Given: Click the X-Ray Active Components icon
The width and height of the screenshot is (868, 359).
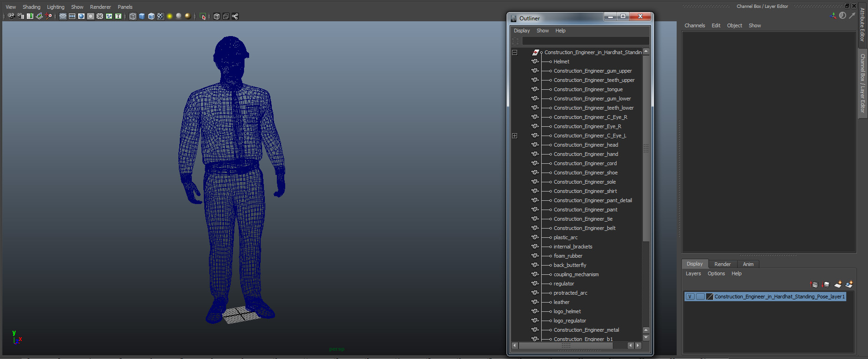Looking at the screenshot, I should (226, 16).
